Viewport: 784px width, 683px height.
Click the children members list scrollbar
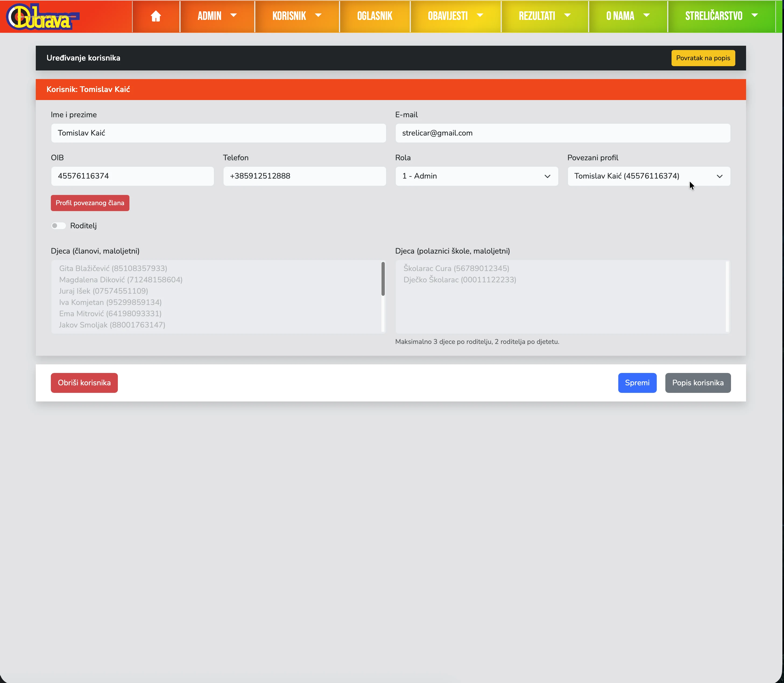pyautogui.click(x=383, y=279)
